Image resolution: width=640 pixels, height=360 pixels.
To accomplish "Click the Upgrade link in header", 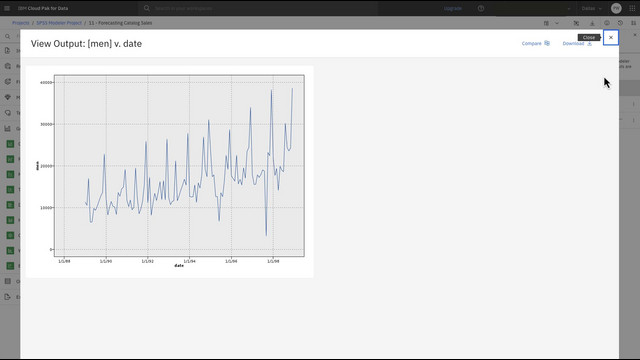I will 453,8.
